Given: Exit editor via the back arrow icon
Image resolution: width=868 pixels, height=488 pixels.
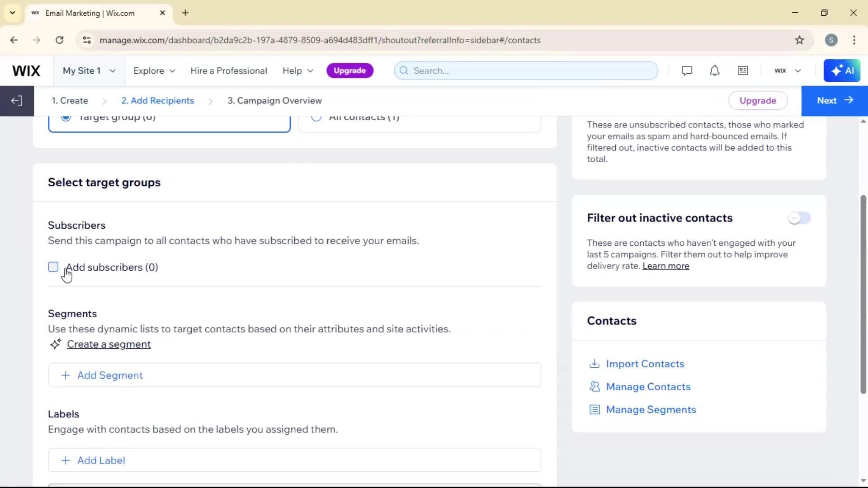Looking at the screenshot, I should [x=17, y=101].
